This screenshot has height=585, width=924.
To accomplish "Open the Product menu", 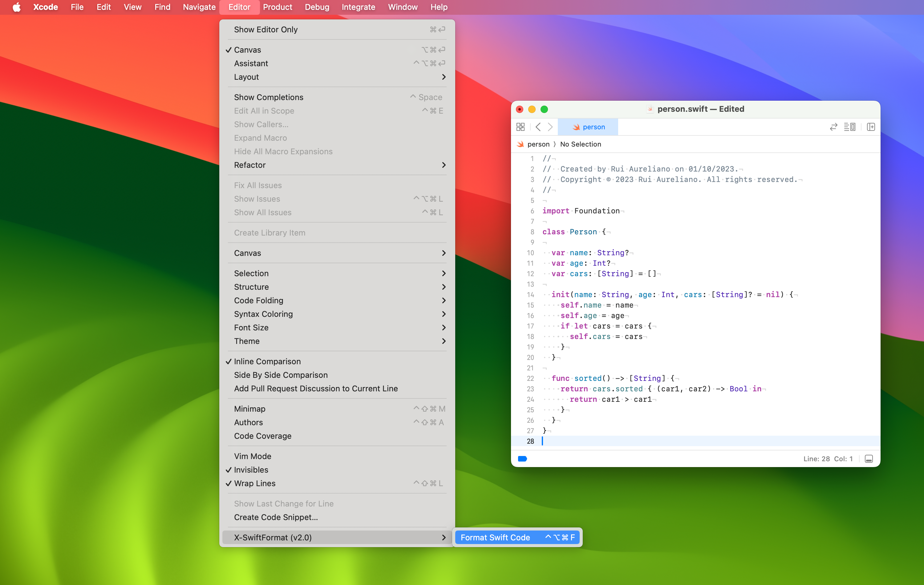I will 277,7.
